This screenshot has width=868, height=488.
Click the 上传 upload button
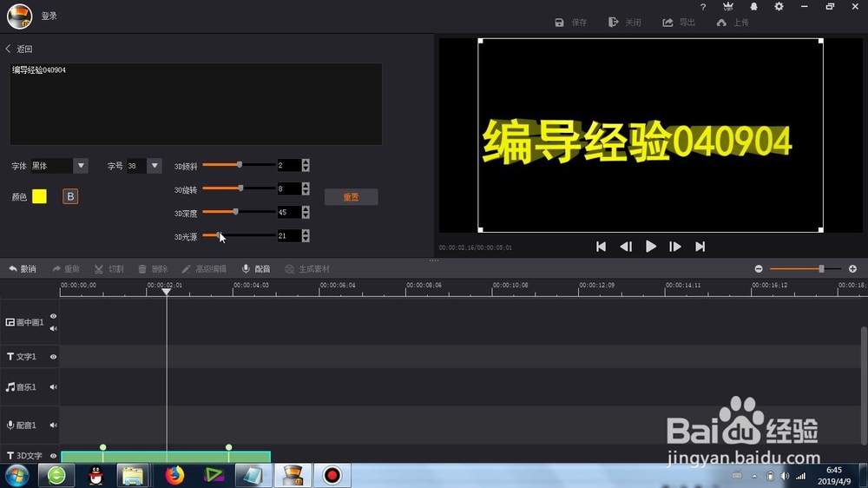733,23
